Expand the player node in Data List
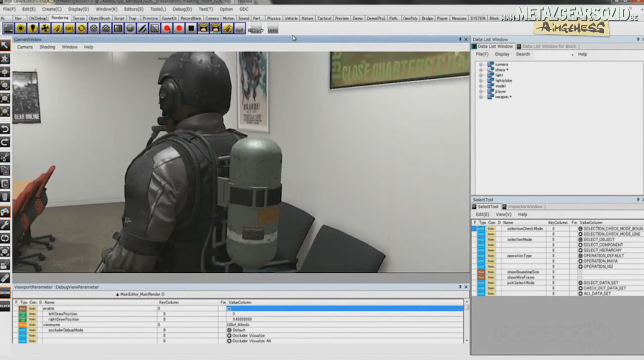Screen dimensions: 644x360 point(481,91)
